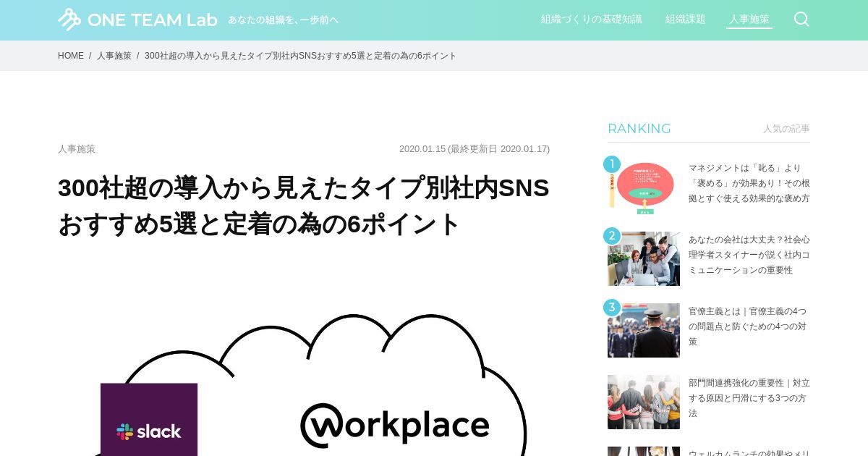Screen dimensions: 868x456
Task: Click the ONE TEAM Lab logo icon
Action: (x=69, y=20)
